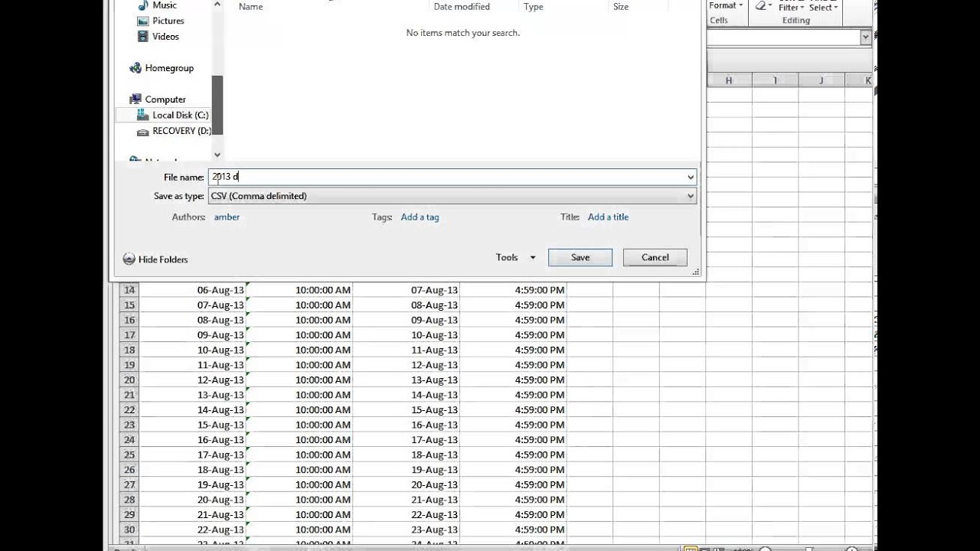Image resolution: width=980 pixels, height=551 pixels.
Task: Select column J header
Action: [x=821, y=80]
